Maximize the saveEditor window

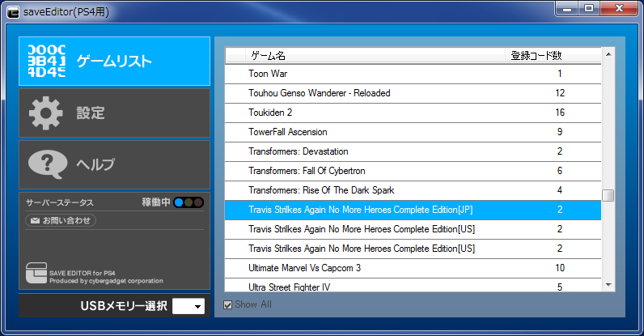[x=589, y=8]
